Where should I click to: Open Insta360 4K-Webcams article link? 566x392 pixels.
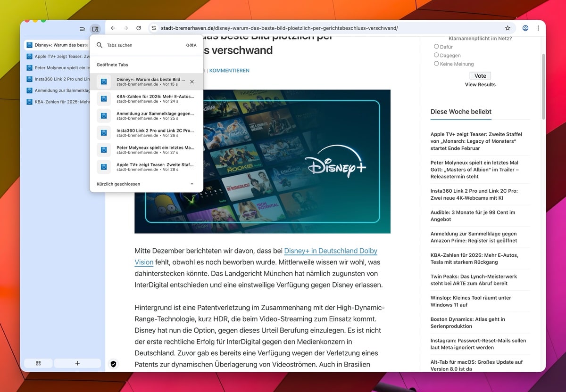(x=474, y=195)
